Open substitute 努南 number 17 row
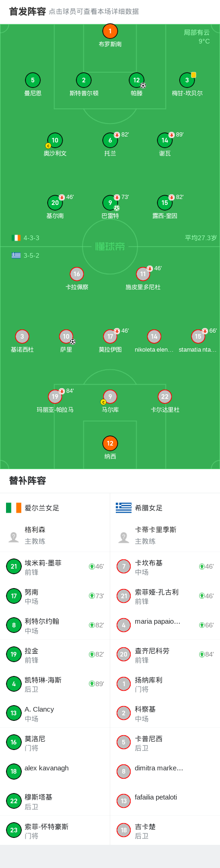The height and width of the screenshot is (868, 220). coord(55,596)
